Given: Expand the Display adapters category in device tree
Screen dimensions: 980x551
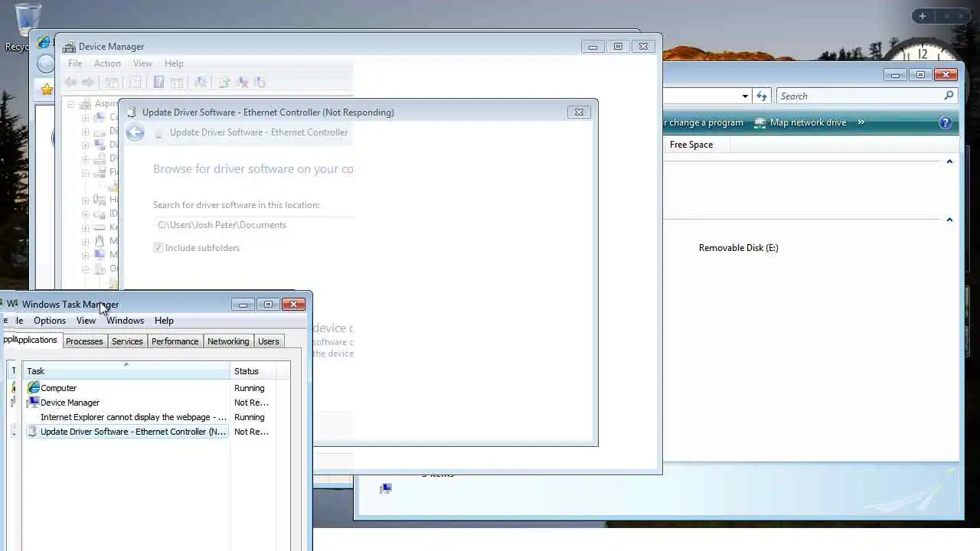Looking at the screenshot, I should [x=86, y=145].
